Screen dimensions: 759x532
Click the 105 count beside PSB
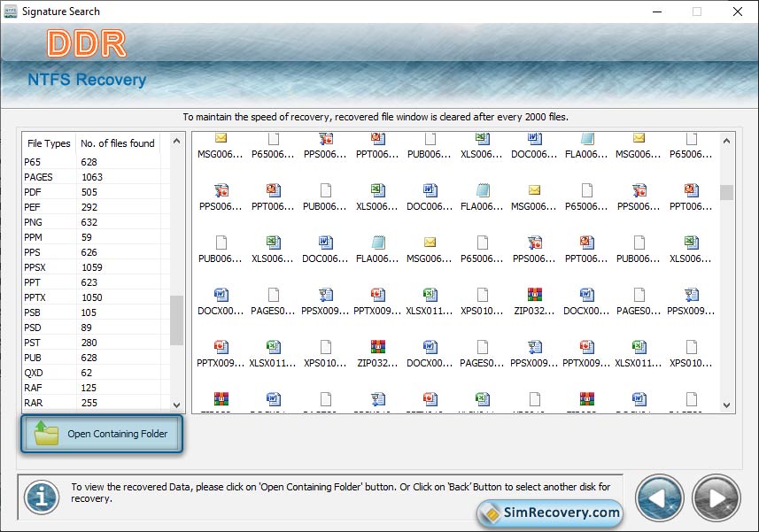click(x=89, y=312)
